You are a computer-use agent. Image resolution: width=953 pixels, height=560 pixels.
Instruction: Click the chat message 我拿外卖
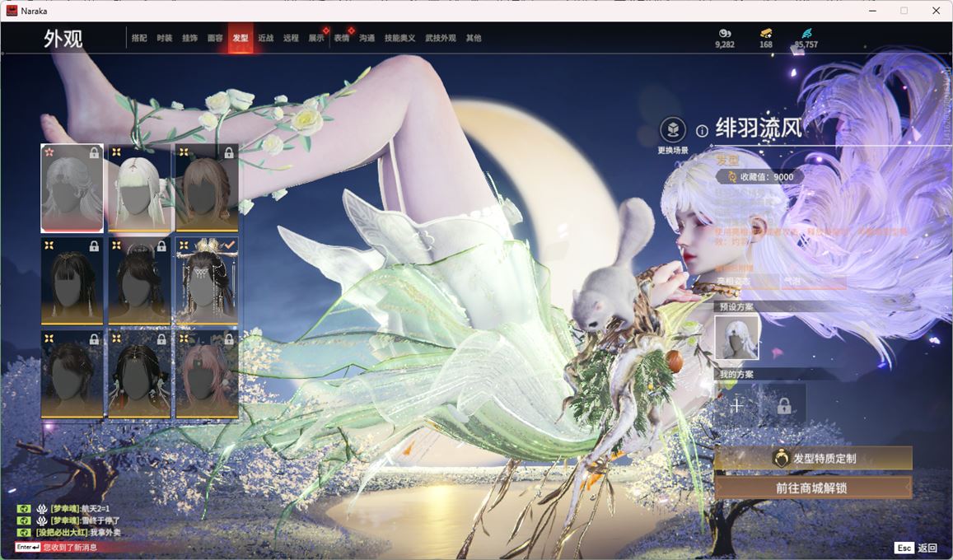click(105, 533)
